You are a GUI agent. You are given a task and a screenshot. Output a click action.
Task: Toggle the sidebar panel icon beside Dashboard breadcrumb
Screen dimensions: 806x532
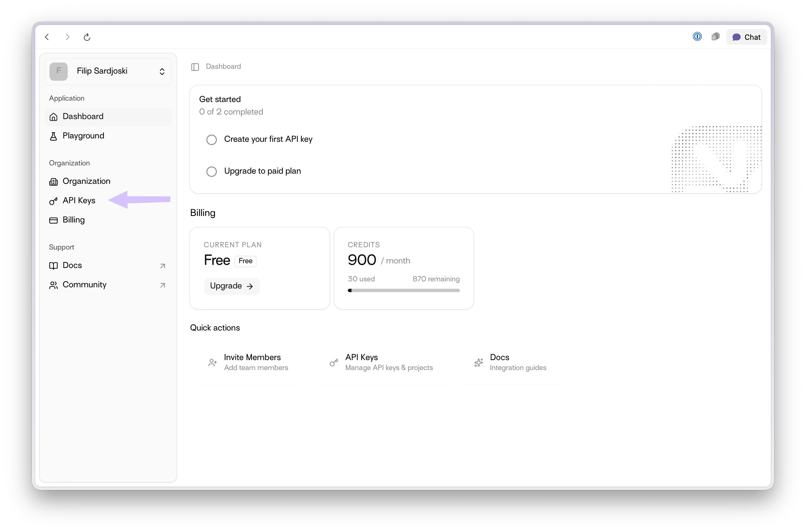[195, 67]
